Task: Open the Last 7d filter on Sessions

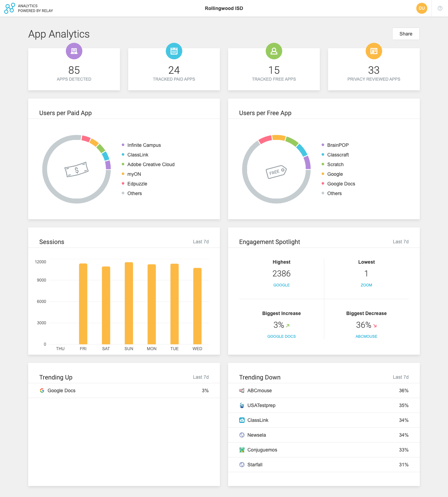Action: (201, 242)
